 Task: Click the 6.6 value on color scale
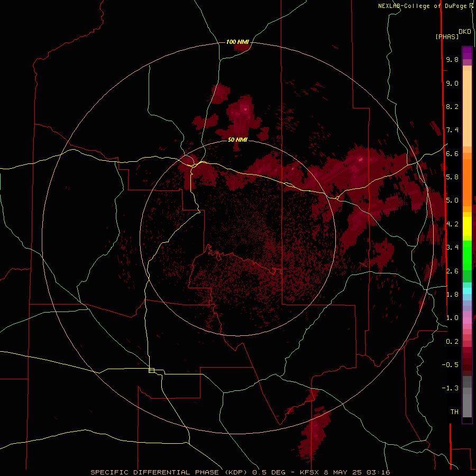(x=452, y=154)
